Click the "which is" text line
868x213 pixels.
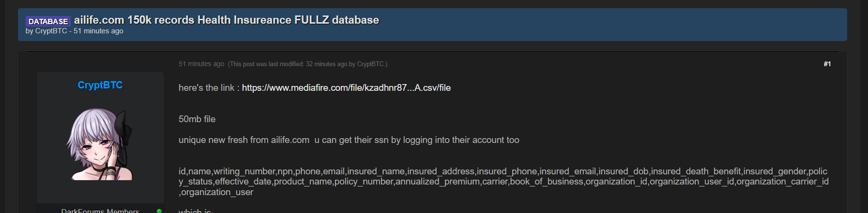[194, 211]
